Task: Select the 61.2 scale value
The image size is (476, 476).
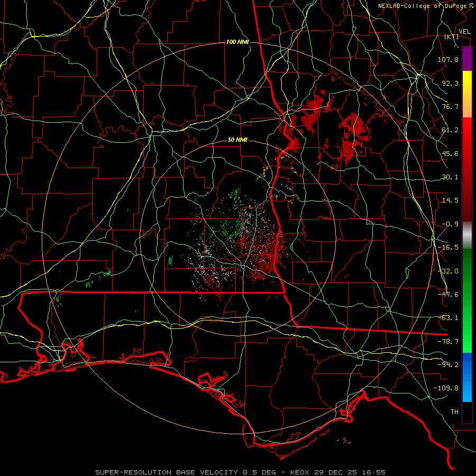Action: [450, 130]
